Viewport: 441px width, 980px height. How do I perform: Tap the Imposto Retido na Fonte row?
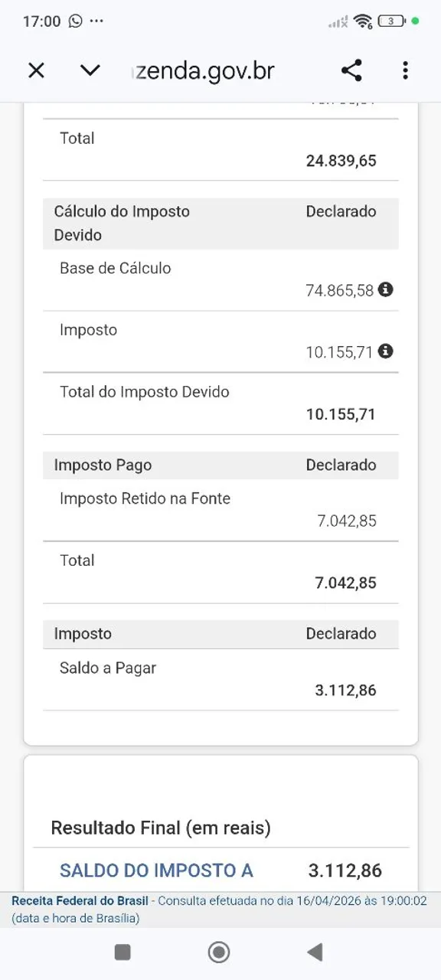[x=220, y=510]
